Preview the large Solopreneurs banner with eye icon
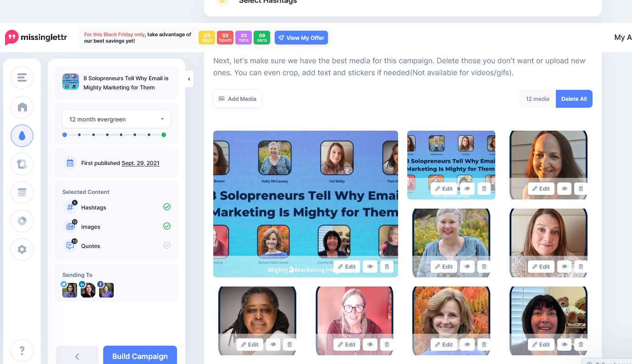This screenshot has height=364, width=632. [x=370, y=267]
